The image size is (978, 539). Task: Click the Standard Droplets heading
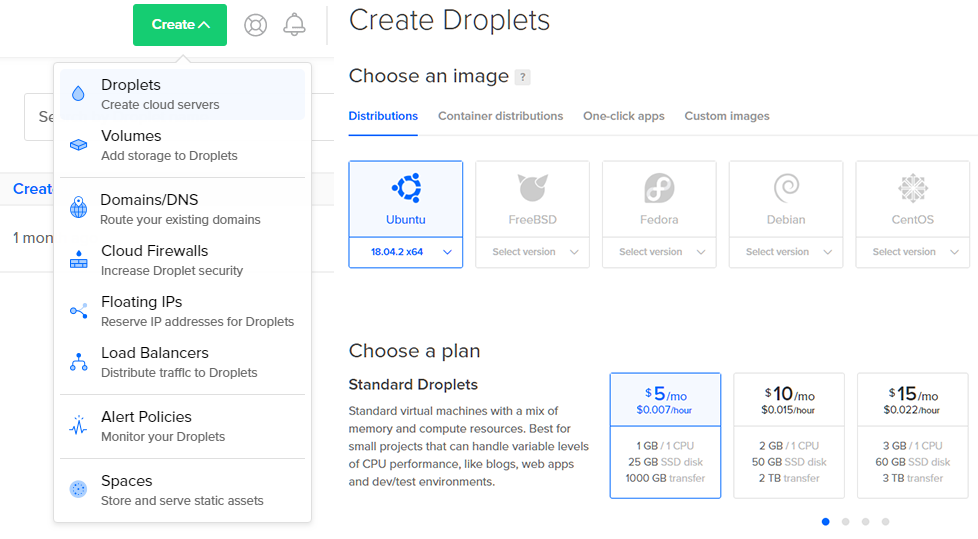(413, 384)
